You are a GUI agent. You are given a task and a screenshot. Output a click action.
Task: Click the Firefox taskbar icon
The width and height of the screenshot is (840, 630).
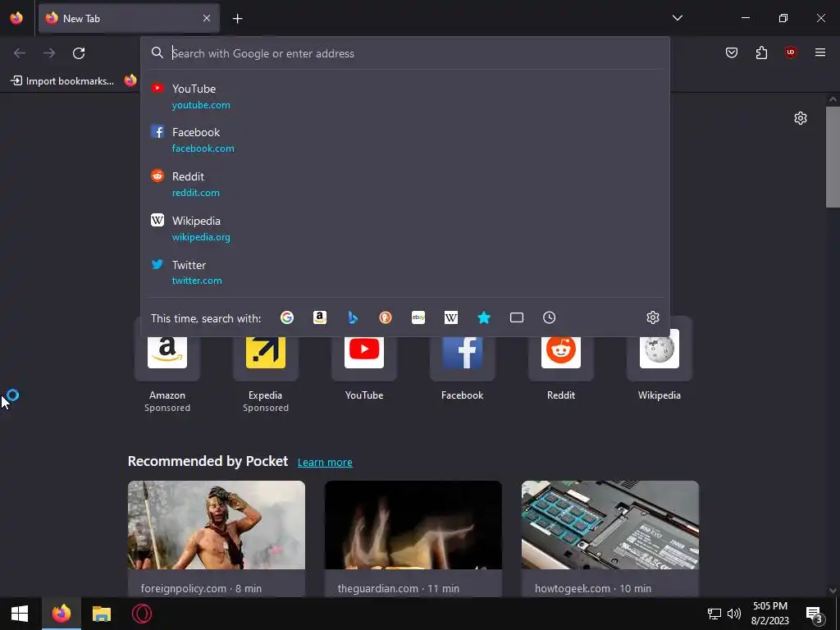coord(62,614)
